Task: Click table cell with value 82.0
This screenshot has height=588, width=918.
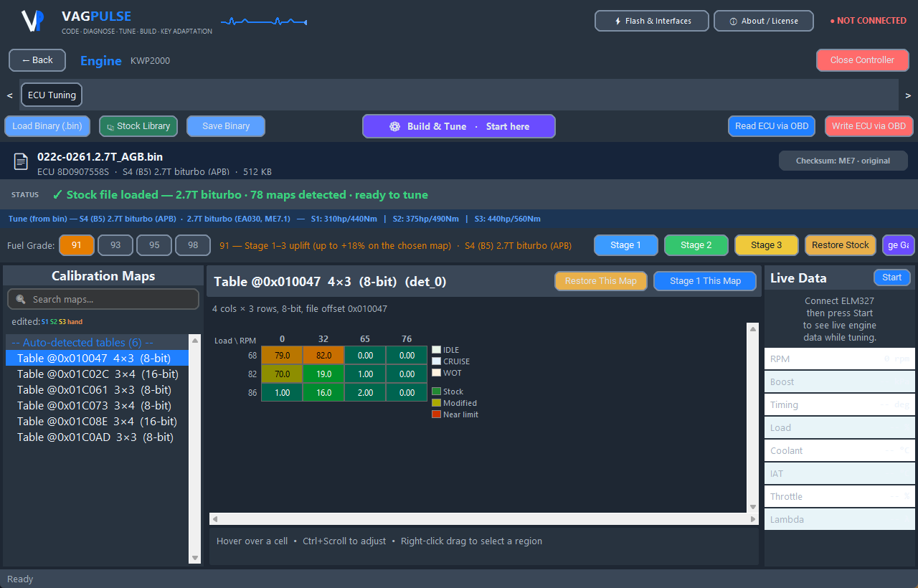Action: click(x=323, y=355)
